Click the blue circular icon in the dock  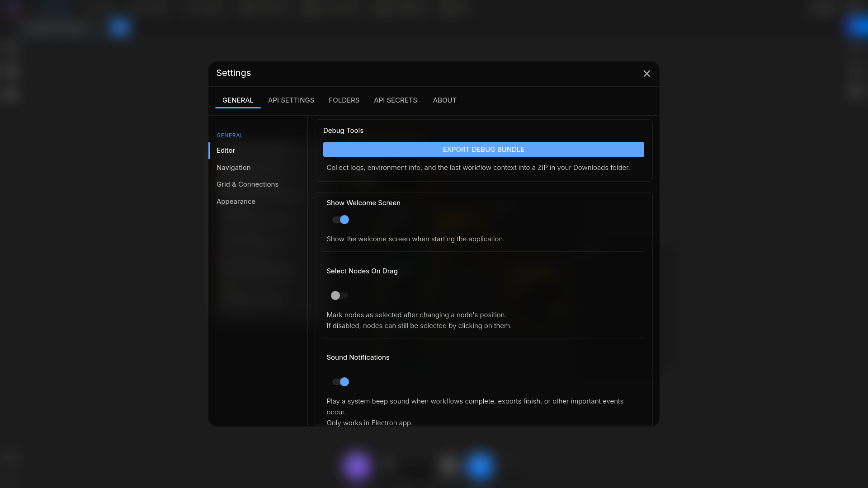(x=480, y=466)
